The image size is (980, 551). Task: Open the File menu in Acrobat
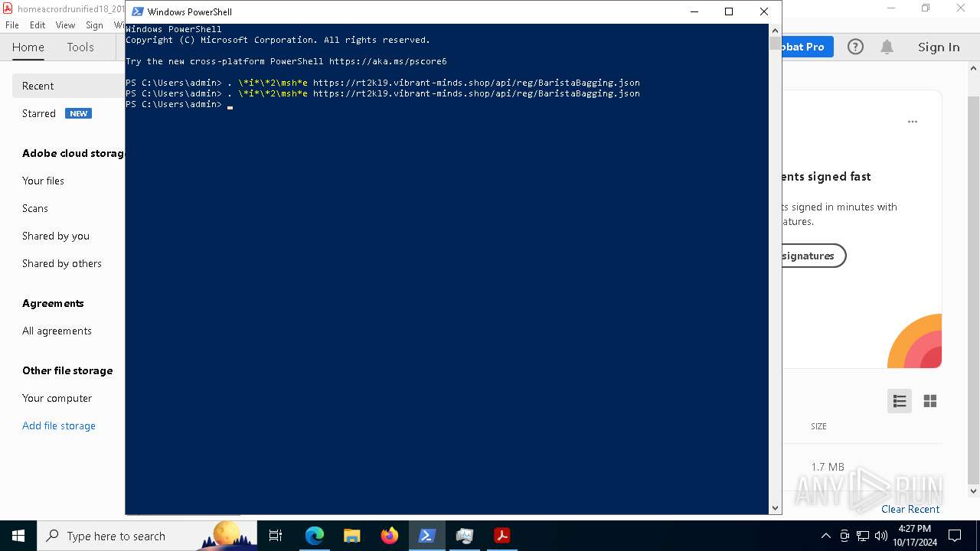coord(12,24)
